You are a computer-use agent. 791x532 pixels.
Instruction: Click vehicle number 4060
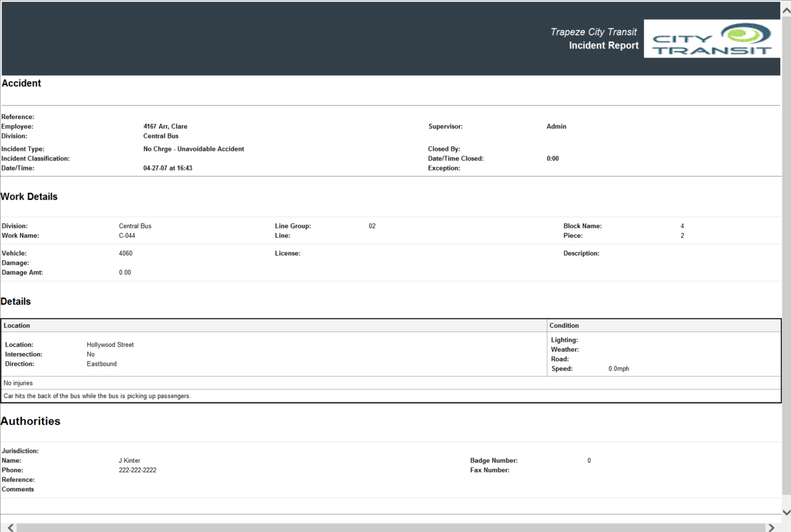pyautogui.click(x=125, y=253)
